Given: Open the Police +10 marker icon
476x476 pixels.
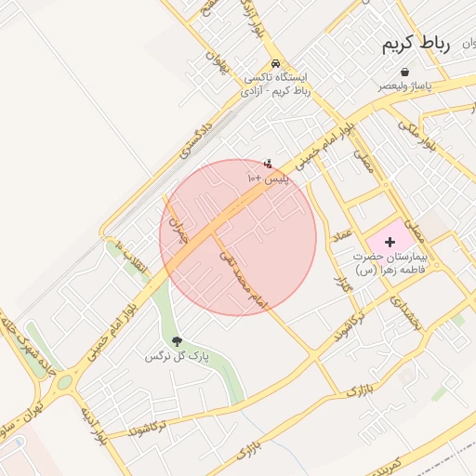Looking at the screenshot, I should 268,164.
